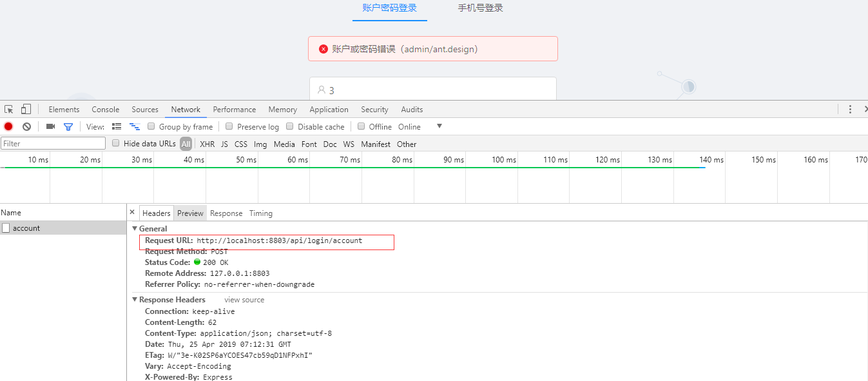Filter requests by Img
Image resolution: width=868 pixels, height=381 pixels.
[260, 144]
